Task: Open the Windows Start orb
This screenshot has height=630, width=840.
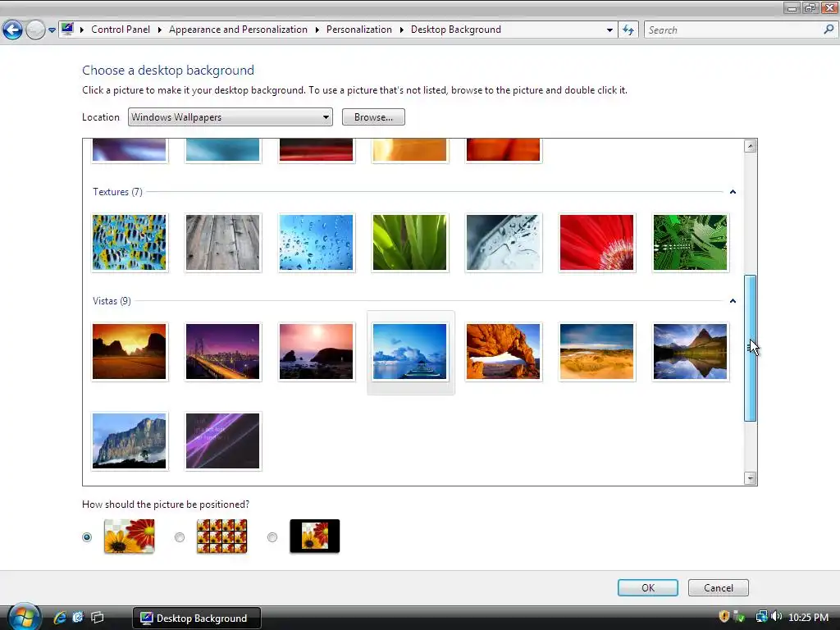Action: (x=24, y=617)
